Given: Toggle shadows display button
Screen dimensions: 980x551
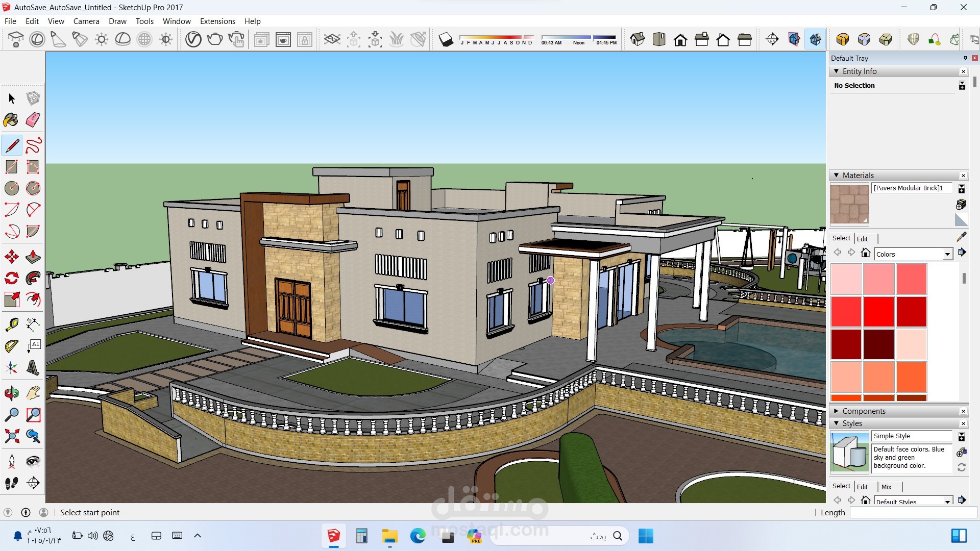Looking at the screenshot, I should tap(446, 39).
